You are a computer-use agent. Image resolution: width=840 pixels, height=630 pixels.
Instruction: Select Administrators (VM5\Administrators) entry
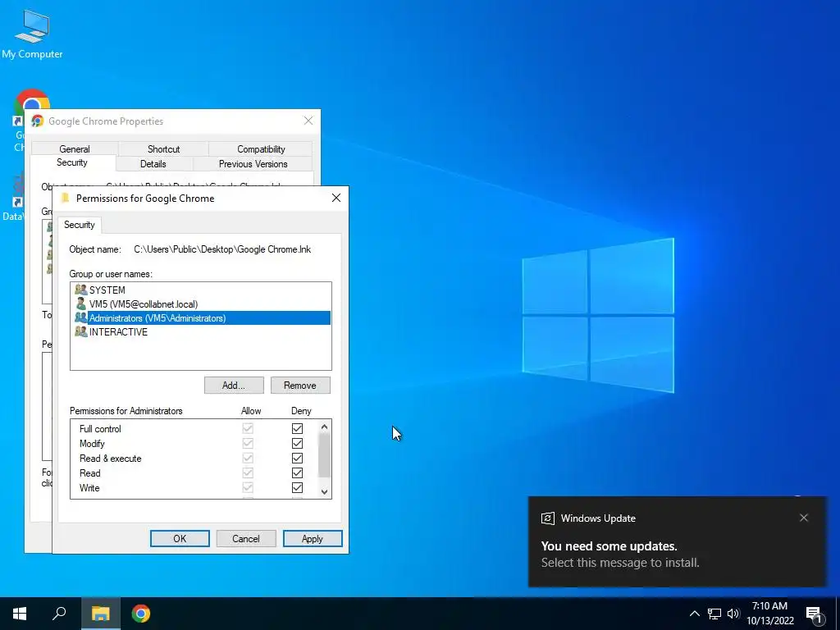pos(201,317)
